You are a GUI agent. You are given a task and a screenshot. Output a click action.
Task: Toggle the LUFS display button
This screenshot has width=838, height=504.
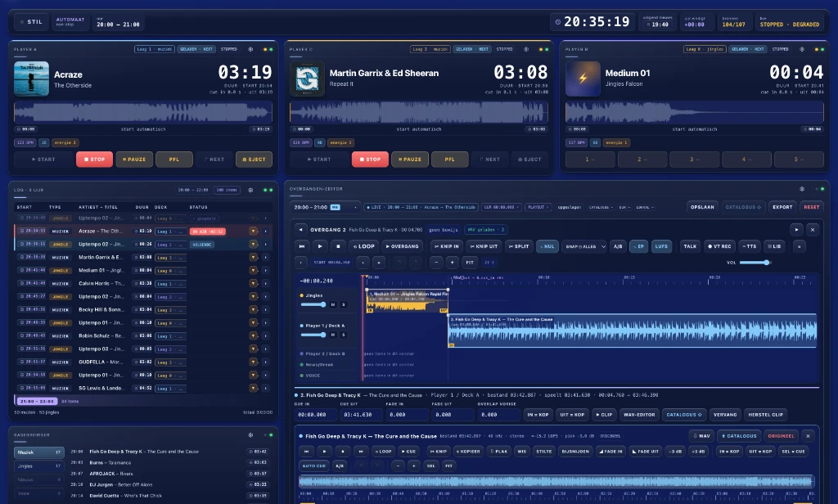tap(661, 246)
